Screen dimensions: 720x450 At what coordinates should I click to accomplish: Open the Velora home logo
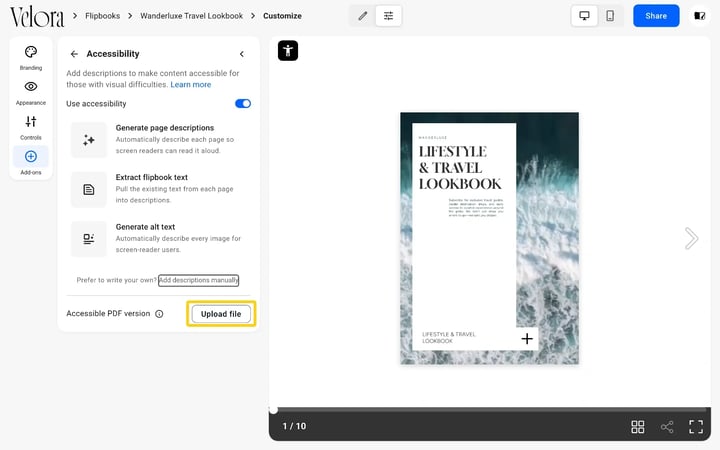tap(37, 17)
